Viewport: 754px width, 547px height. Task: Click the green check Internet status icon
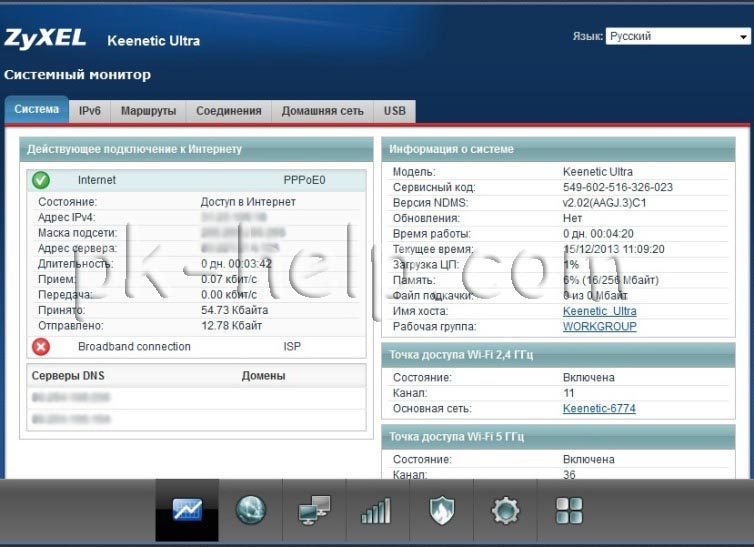click(x=41, y=180)
